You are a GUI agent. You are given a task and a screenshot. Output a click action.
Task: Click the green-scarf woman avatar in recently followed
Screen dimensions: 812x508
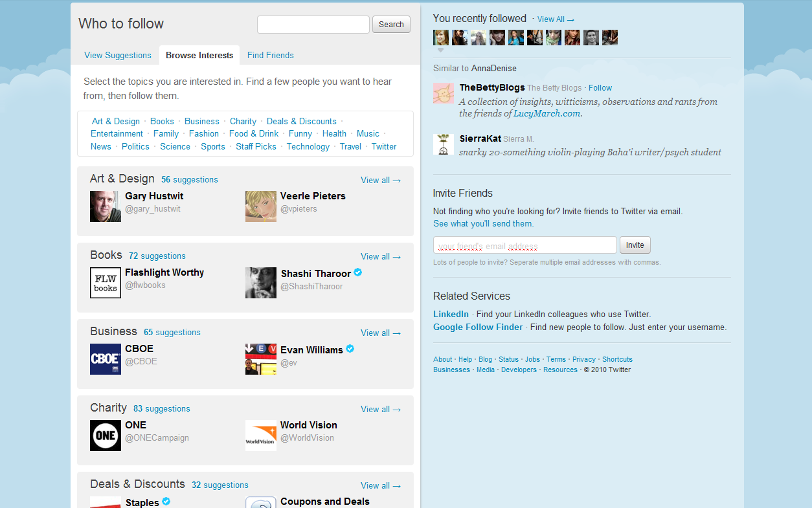554,38
